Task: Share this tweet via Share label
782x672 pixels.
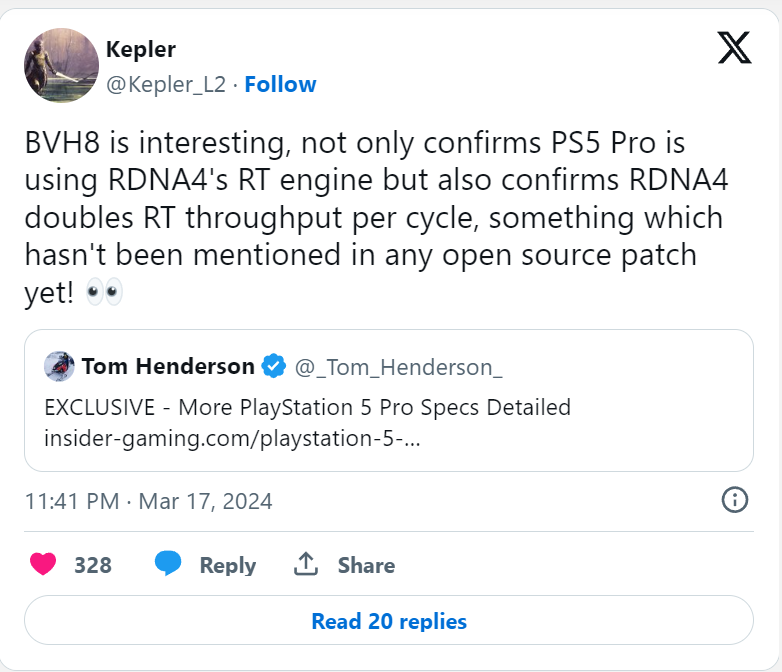Action: click(366, 565)
